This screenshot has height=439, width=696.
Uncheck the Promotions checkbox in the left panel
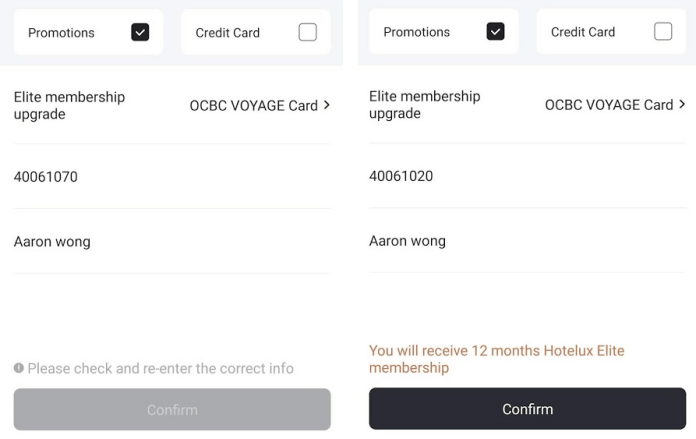pyautogui.click(x=140, y=32)
